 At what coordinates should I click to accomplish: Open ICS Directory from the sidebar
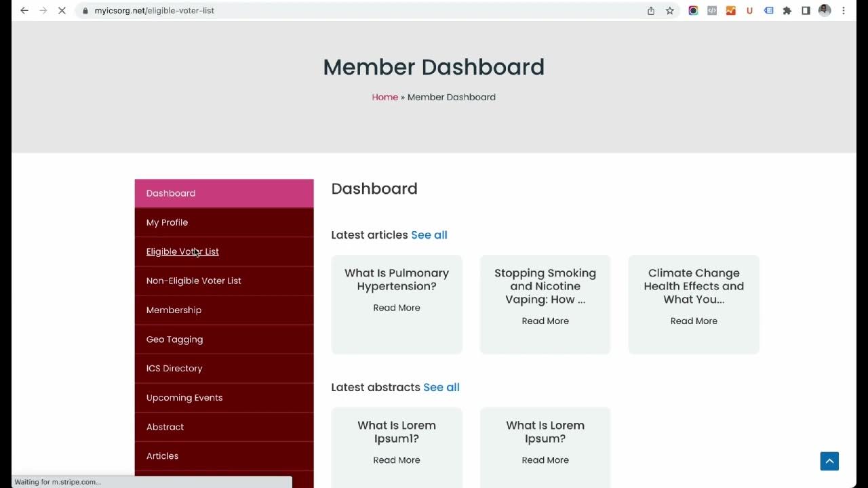click(224, 368)
